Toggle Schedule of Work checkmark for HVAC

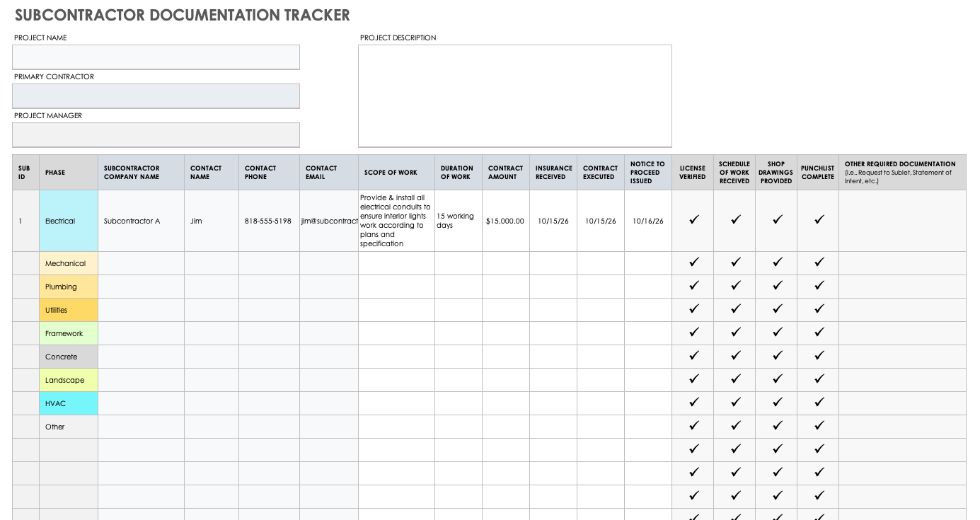(x=735, y=403)
